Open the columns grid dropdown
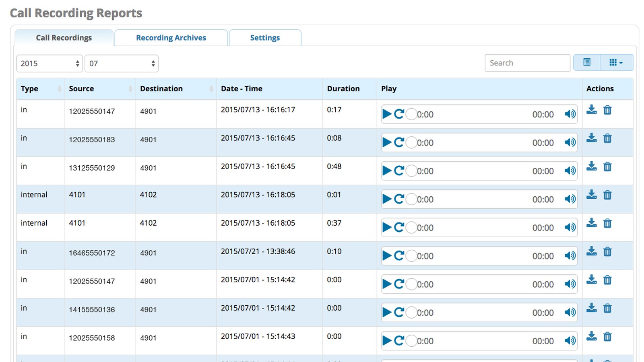Screen dimensions: 644x362 [616, 62]
